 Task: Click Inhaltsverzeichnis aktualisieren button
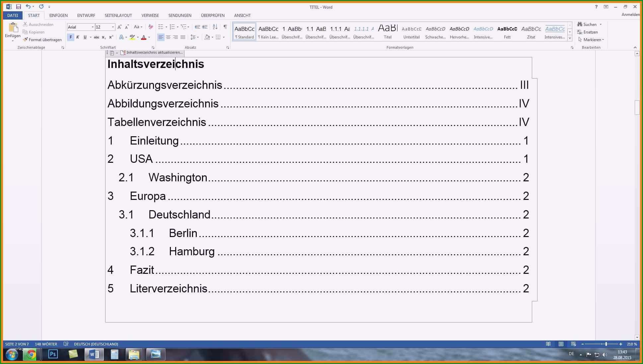click(x=152, y=53)
